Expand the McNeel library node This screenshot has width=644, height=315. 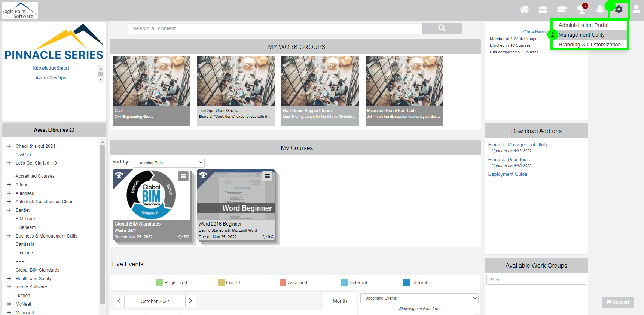[9, 304]
